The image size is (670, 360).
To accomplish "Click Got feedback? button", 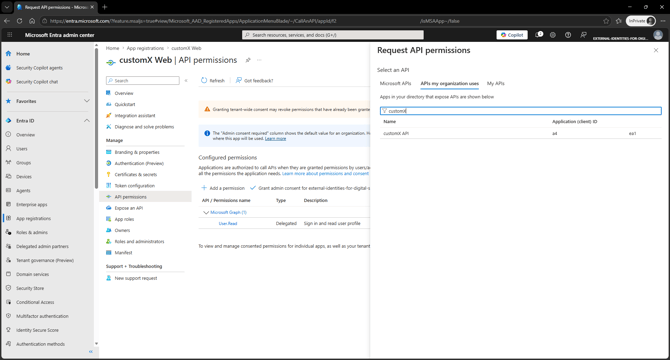I will click(x=254, y=80).
